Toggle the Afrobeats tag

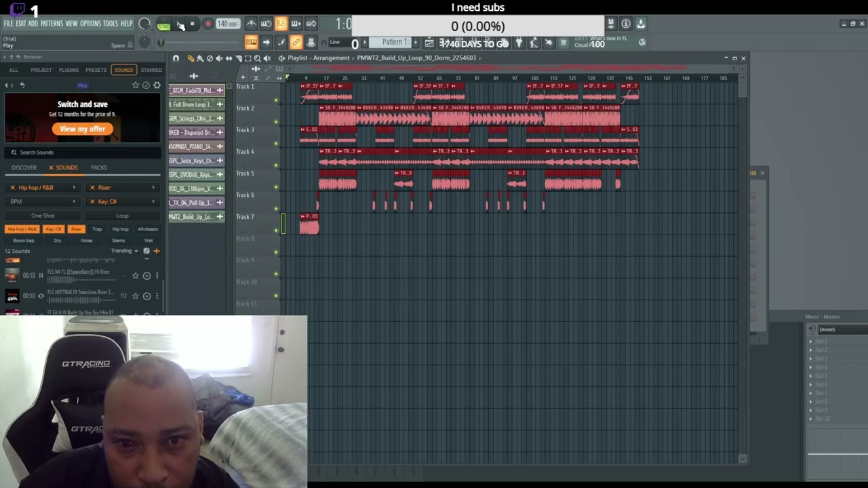148,229
